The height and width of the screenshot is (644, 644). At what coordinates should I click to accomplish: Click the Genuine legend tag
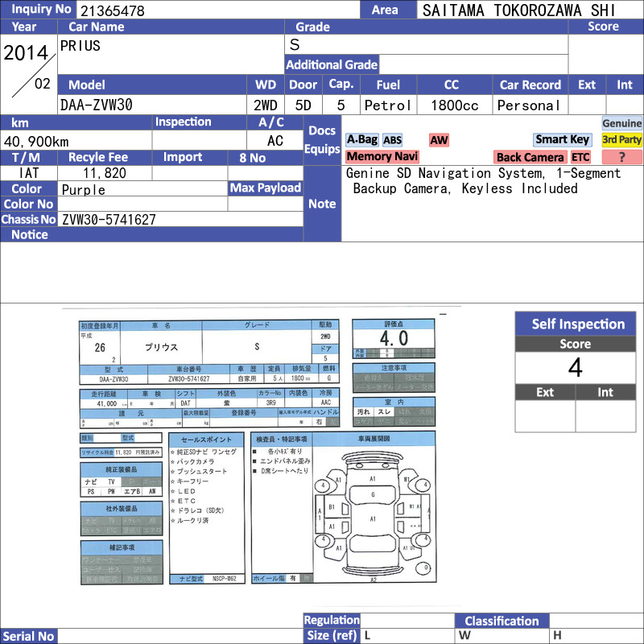coord(621,123)
